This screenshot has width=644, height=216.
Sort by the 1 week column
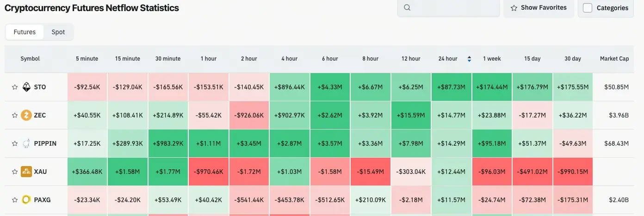pos(492,59)
